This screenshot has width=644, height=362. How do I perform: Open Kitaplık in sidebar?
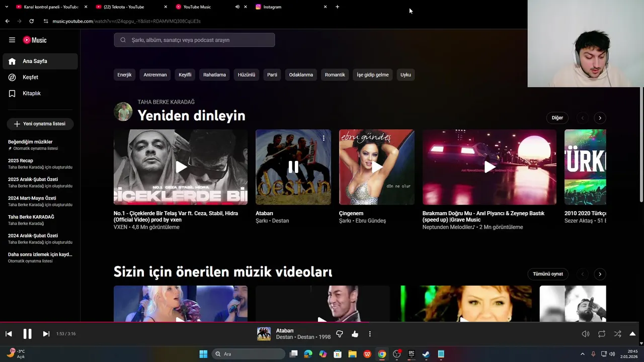40,93
